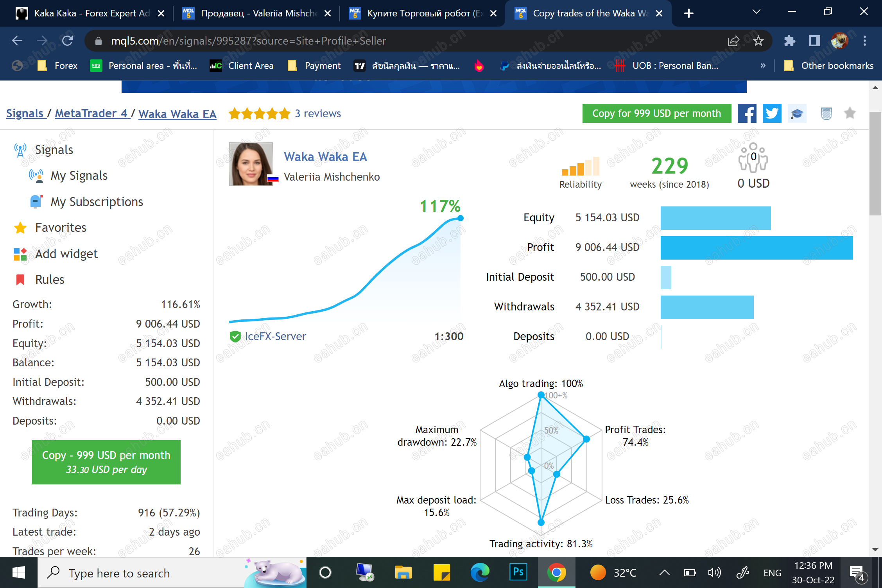Share signal on Twitter icon
This screenshot has height=588, width=882.
[772, 113]
